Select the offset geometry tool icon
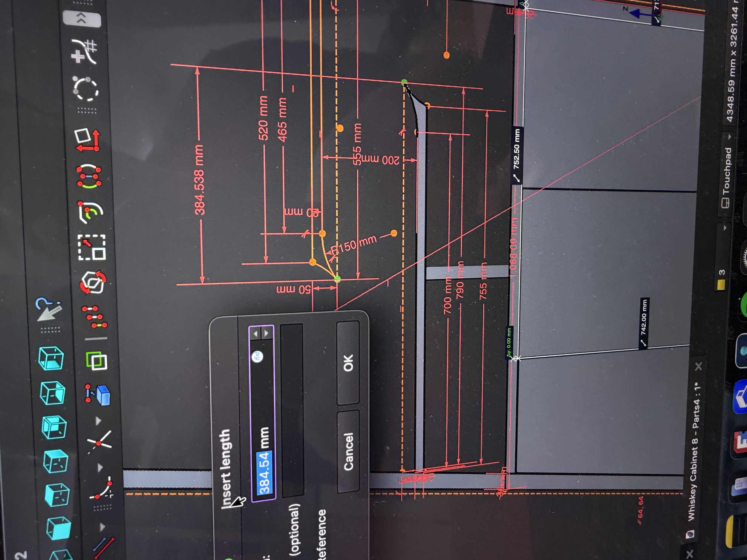This screenshot has width=747, height=560. pyautogui.click(x=91, y=212)
